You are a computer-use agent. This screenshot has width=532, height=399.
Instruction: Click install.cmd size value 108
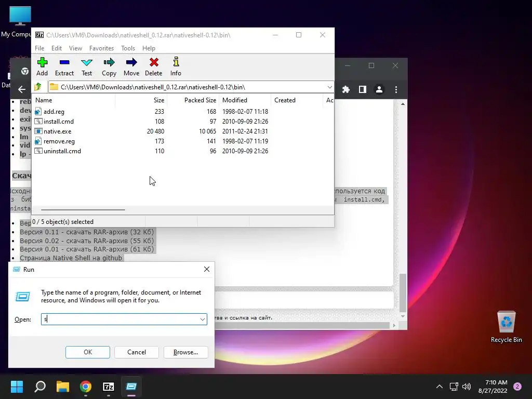[159, 122]
